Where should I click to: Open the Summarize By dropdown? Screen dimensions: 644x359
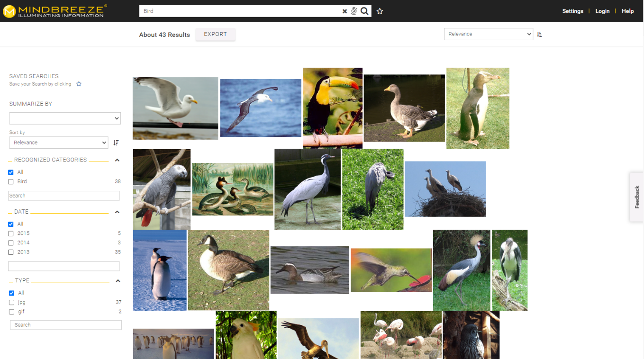click(x=65, y=118)
